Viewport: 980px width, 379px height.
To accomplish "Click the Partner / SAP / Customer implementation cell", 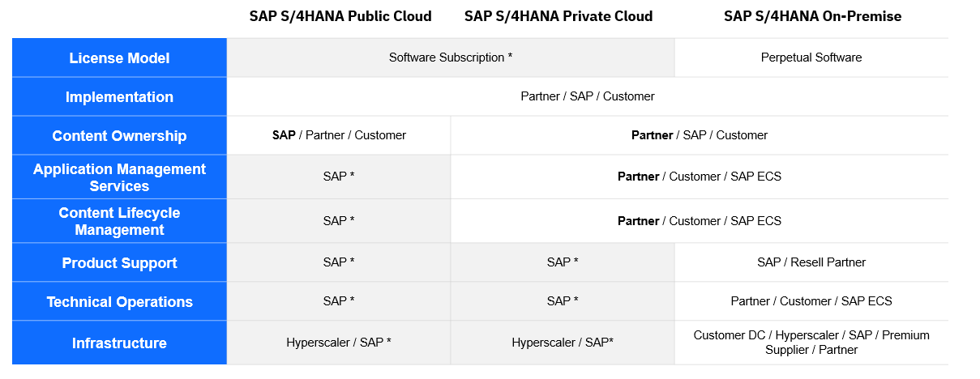I will click(588, 96).
